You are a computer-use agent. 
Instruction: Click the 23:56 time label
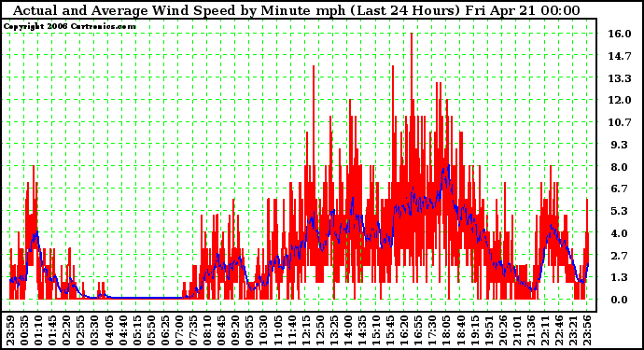click(x=587, y=330)
